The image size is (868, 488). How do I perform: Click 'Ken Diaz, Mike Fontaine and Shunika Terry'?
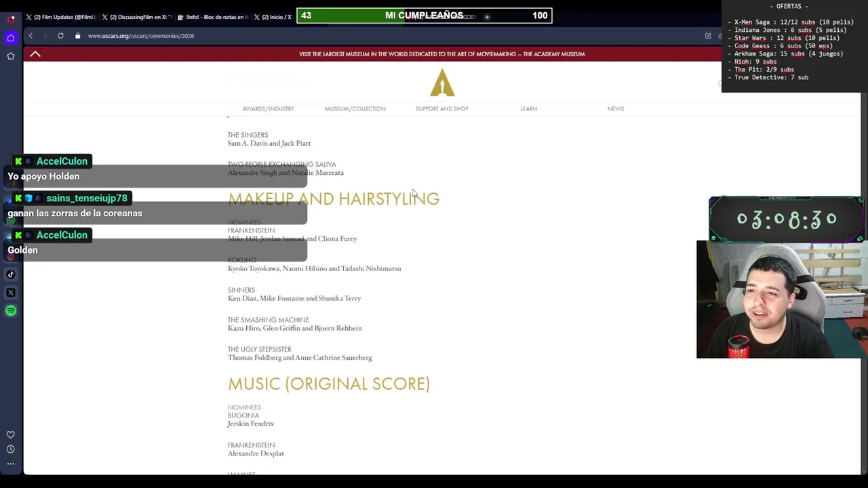294,298
